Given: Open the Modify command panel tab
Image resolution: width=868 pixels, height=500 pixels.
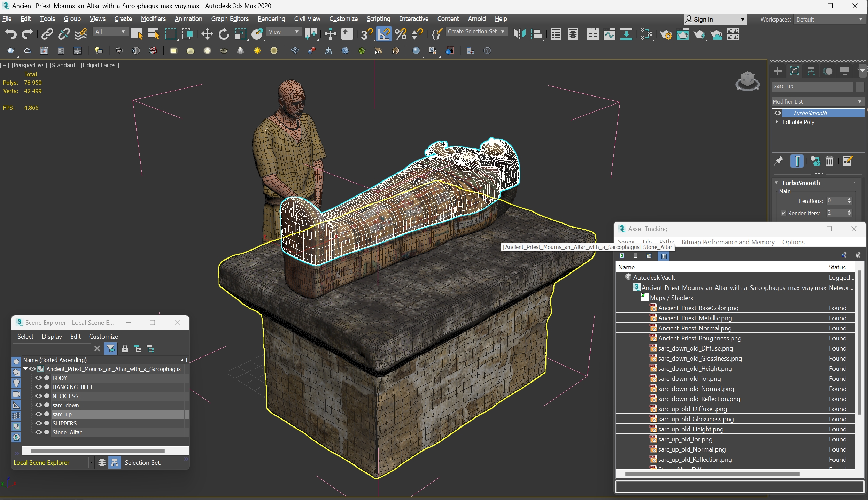Looking at the screenshot, I should point(794,71).
